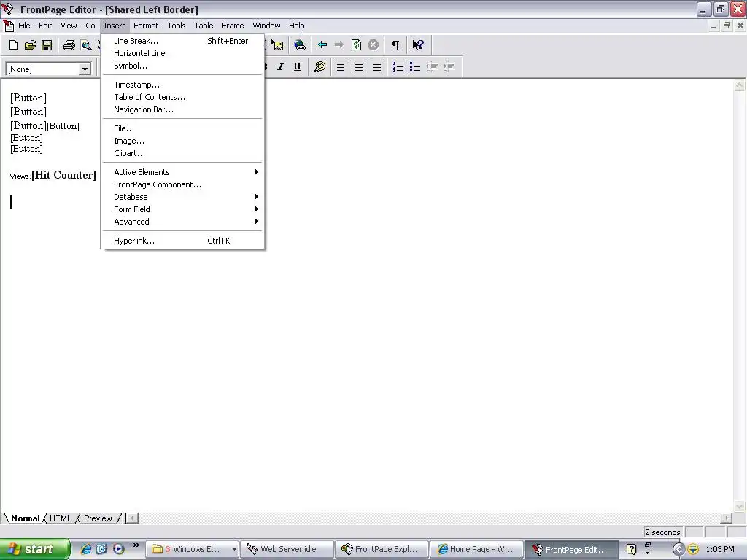The image size is (747, 560).
Task: Expand the Active Elements submenu
Action: point(182,172)
